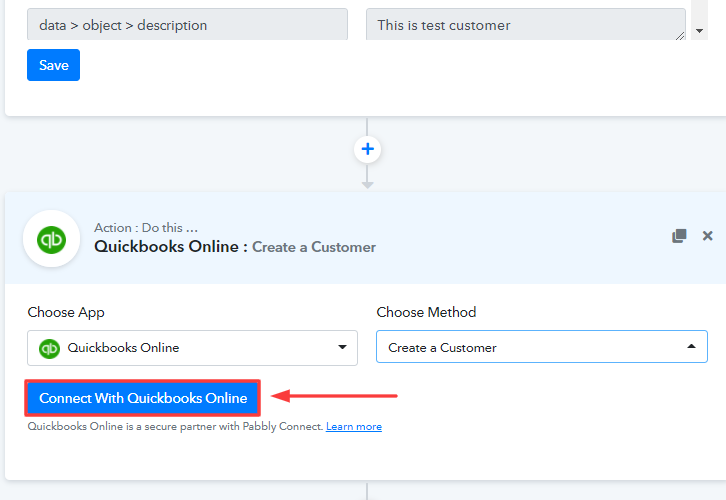Click the caret arrow in Choose App box
This screenshot has width=726, height=500.
pyautogui.click(x=343, y=347)
